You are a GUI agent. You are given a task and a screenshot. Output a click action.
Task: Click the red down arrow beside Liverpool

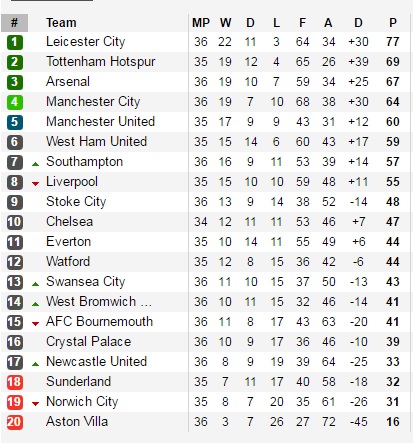[35, 184]
